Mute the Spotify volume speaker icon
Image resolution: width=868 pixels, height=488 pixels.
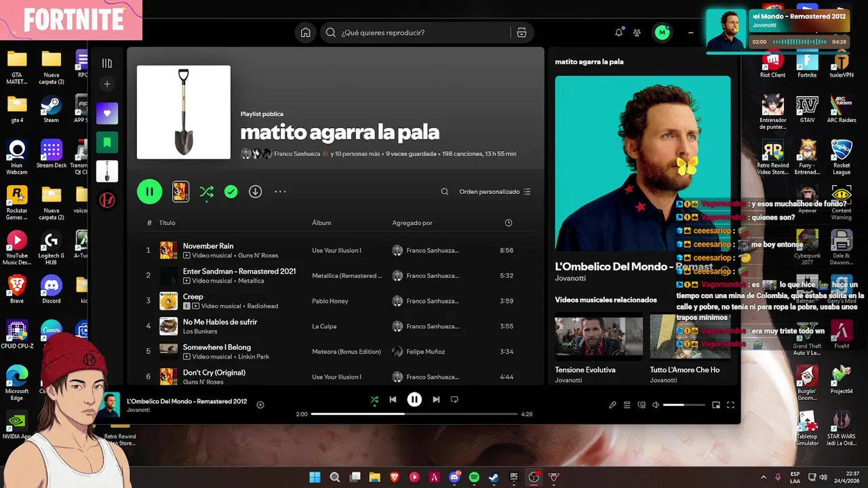tap(656, 405)
